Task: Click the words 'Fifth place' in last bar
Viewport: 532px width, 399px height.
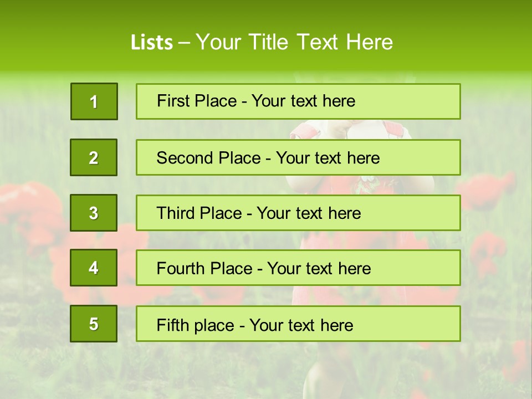Action: tap(196, 325)
